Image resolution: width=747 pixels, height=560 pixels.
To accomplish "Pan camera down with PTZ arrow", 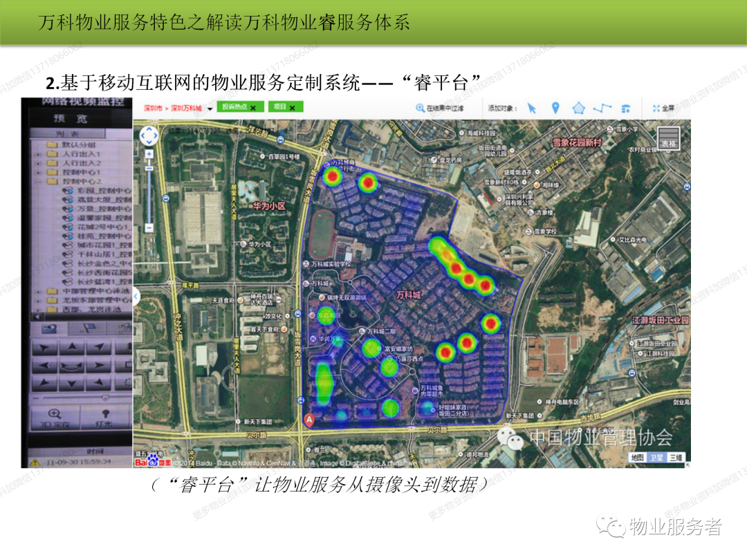I will tap(71, 383).
